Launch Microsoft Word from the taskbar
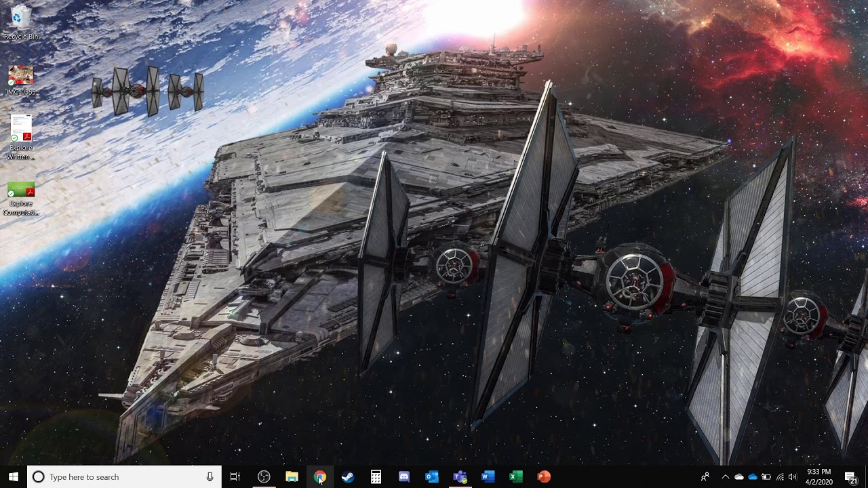 point(488,477)
